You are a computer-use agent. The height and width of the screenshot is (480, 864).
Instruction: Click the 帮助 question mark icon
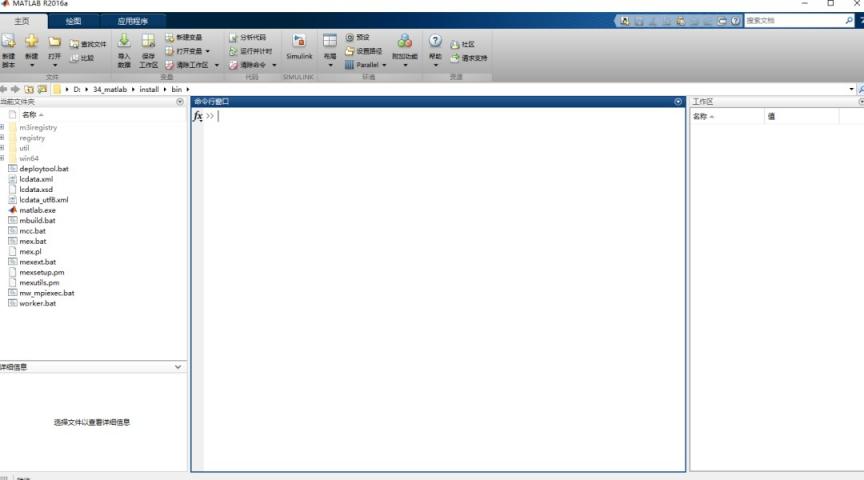[x=435, y=41]
